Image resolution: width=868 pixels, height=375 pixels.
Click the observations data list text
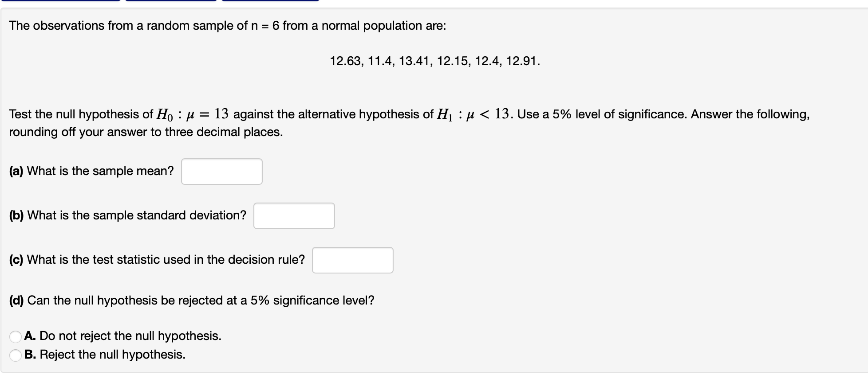pyautogui.click(x=434, y=61)
